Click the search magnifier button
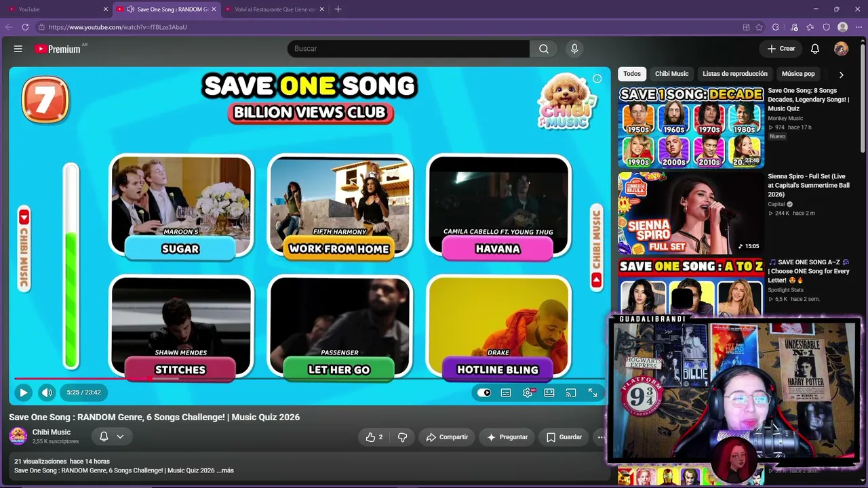The image size is (868, 488). (544, 49)
